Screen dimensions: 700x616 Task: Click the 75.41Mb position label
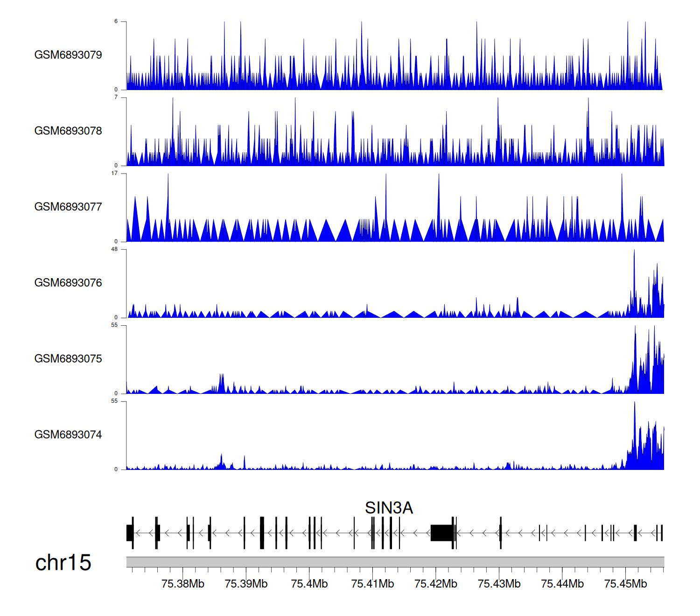[x=372, y=584]
